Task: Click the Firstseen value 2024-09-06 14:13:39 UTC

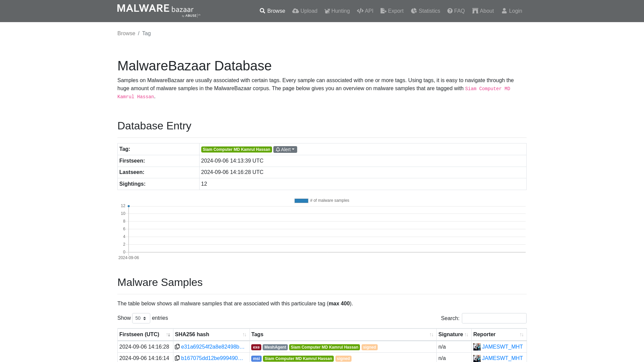Action: 232,161
